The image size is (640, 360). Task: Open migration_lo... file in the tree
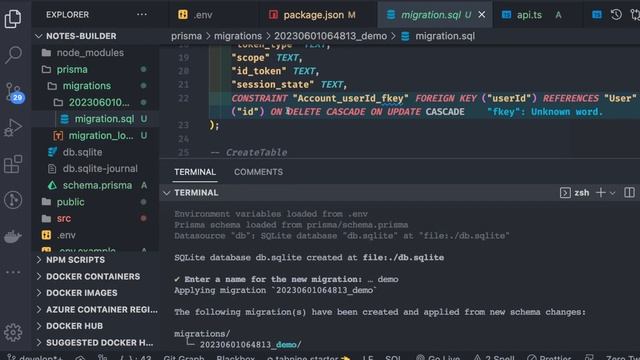[x=100, y=136]
